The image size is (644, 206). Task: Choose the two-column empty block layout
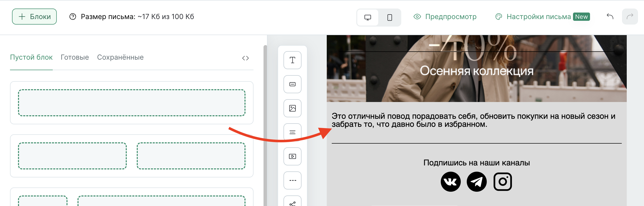[132, 156]
